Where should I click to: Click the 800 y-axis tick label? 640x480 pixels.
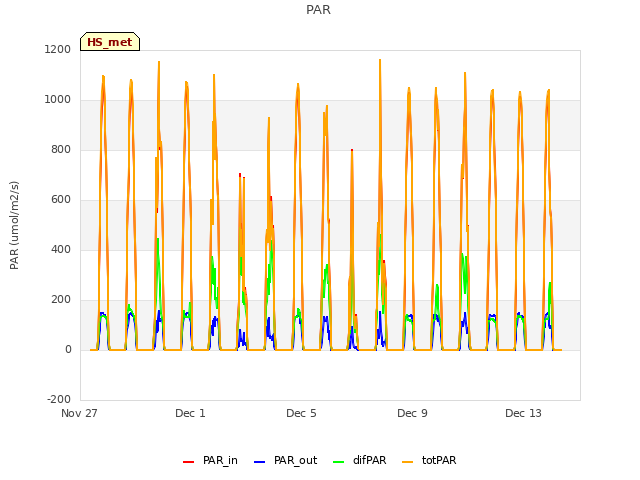tap(61, 149)
